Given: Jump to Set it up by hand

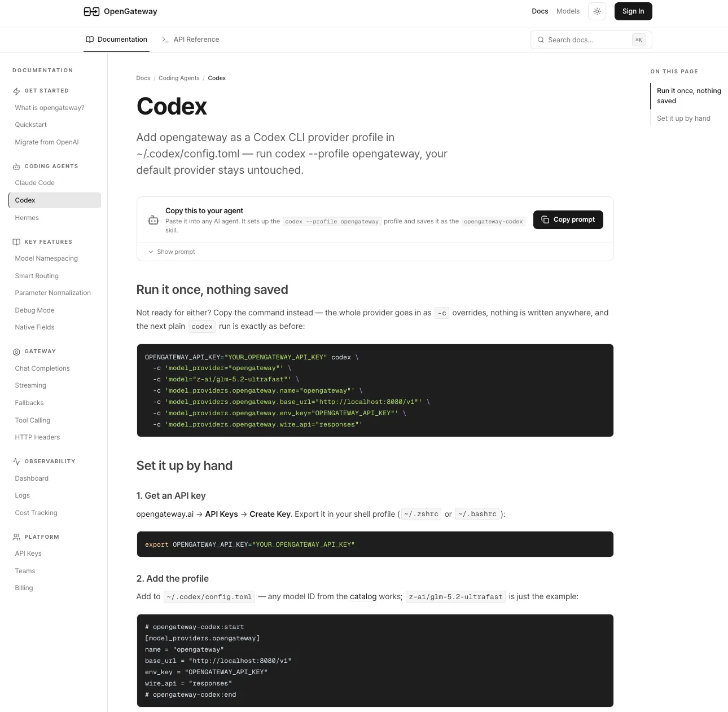Looking at the screenshot, I should [x=683, y=118].
